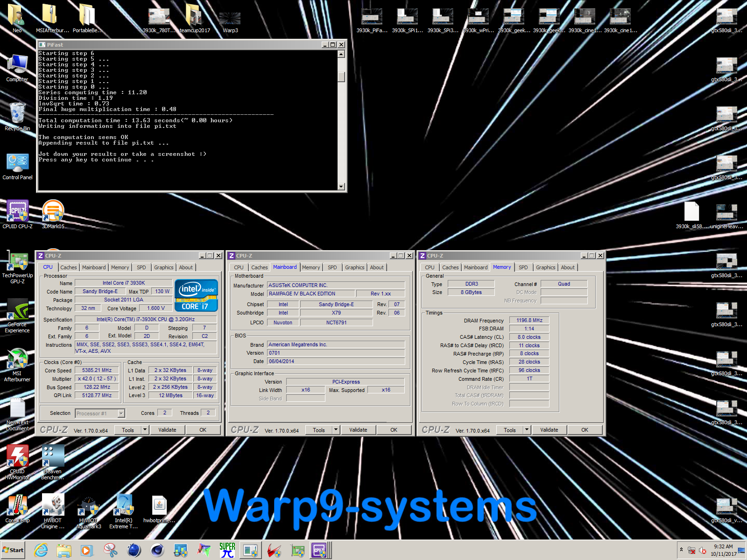This screenshot has height=560, width=747.
Task: Click SuperPi icon in taskbar
Action: pyautogui.click(x=227, y=550)
